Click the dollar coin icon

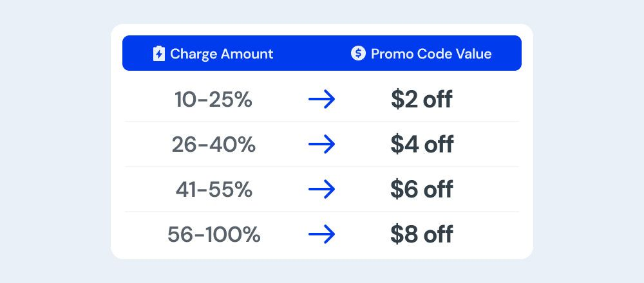pyautogui.click(x=358, y=53)
